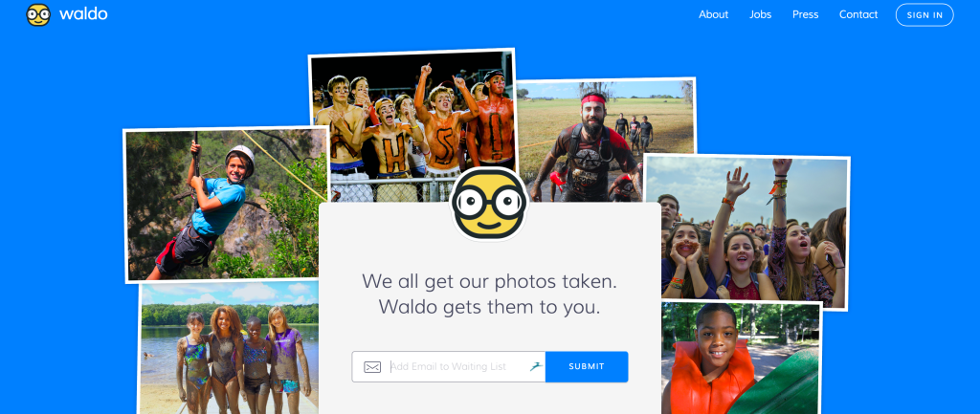Viewport: 980px width, 414px height.
Task: Click the 'We all get our photos taken' headline
Action: click(489, 281)
